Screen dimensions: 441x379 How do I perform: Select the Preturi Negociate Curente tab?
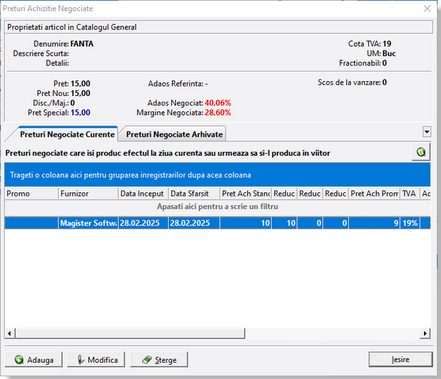[x=67, y=134]
